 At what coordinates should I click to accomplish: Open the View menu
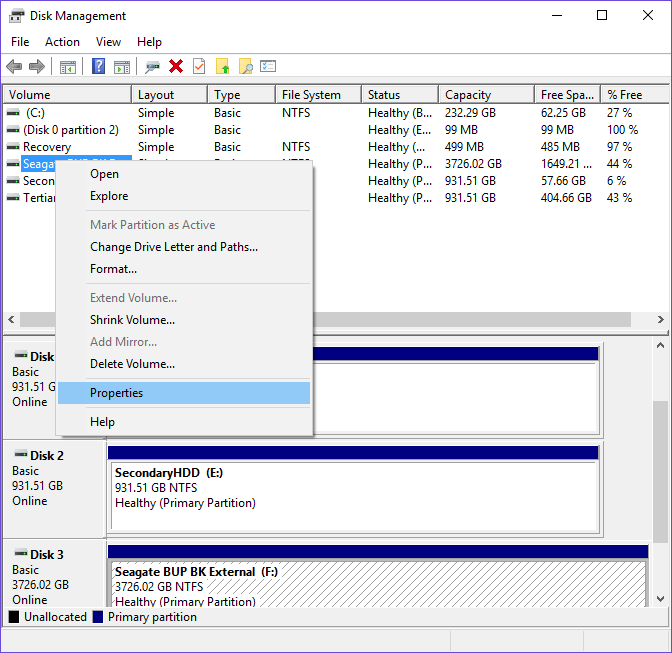(x=108, y=42)
